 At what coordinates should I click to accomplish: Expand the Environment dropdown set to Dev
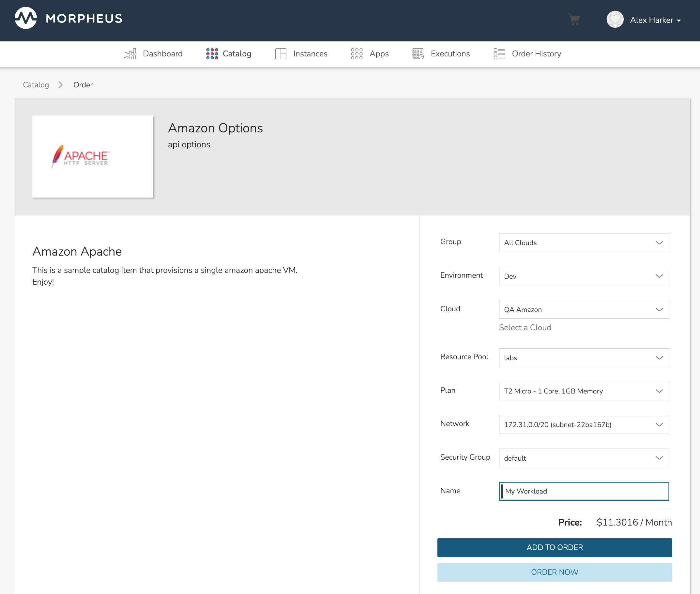click(x=584, y=276)
